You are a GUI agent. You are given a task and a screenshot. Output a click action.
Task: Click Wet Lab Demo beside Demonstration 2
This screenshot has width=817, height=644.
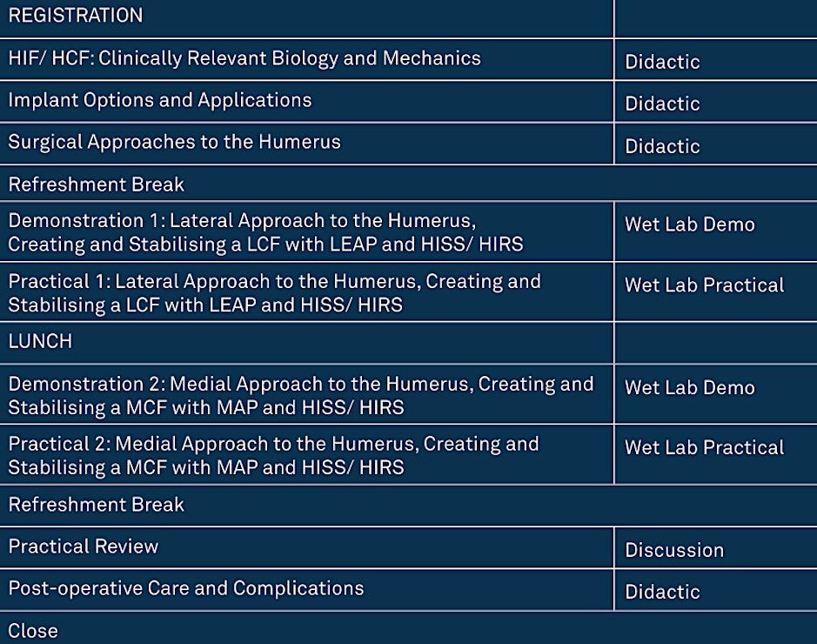[690, 387]
